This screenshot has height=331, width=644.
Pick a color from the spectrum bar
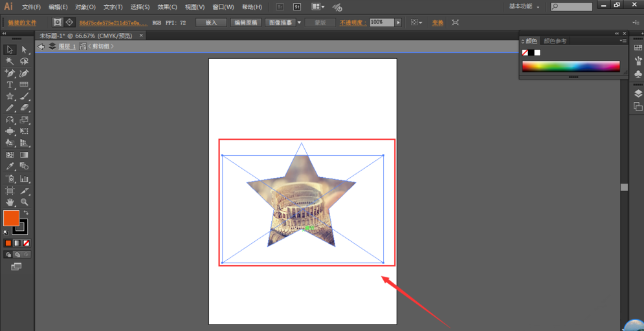pos(570,66)
